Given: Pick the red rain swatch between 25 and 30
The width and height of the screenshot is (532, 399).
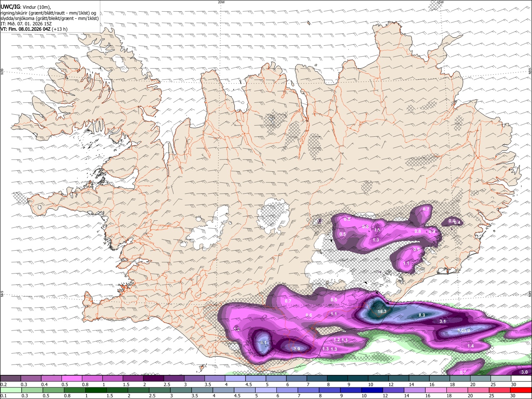Looking at the screenshot, I should 500,390.
